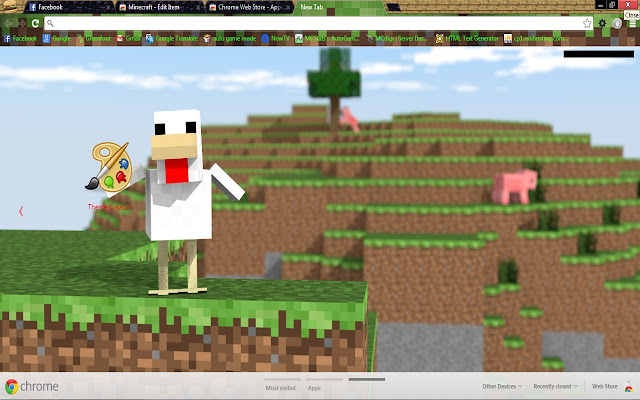640x400 pixels.
Task: Click the Back navigation arrow
Action: point(8,24)
